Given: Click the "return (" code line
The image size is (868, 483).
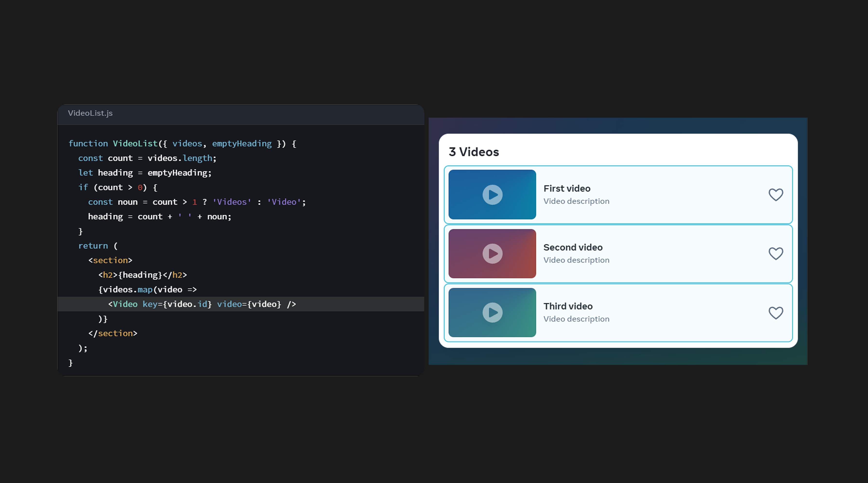Looking at the screenshot, I should click(98, 246).
